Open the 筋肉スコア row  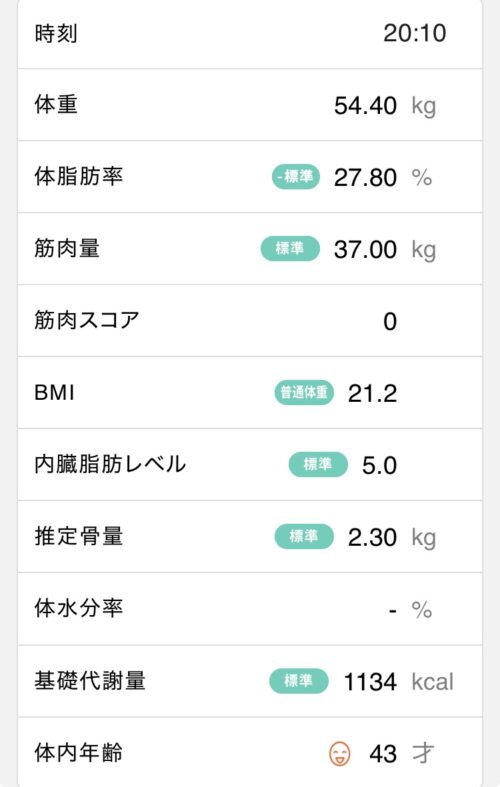coord(250,321)
